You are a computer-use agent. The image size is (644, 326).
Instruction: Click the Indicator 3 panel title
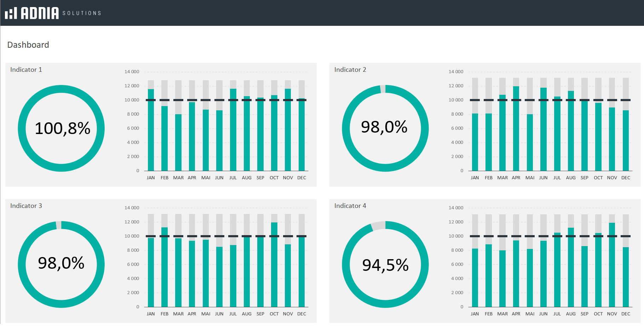click(x=26, y=206)
